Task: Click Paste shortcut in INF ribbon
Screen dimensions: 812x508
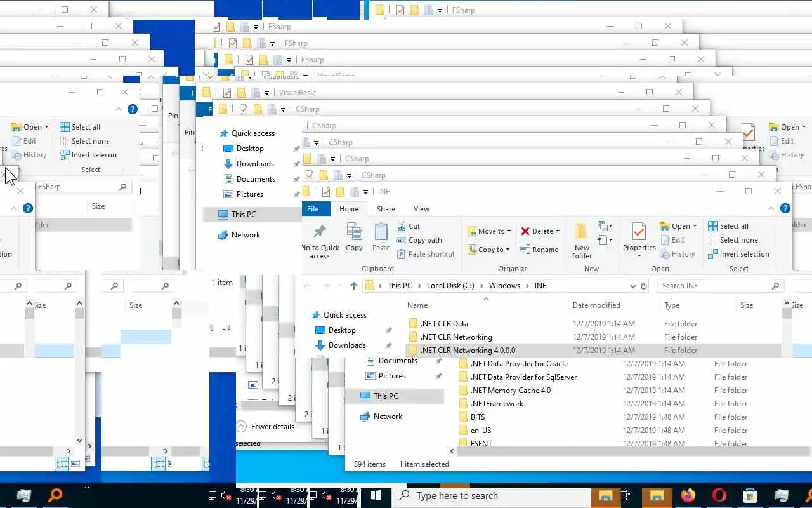Action: click(x=426, y=254)
